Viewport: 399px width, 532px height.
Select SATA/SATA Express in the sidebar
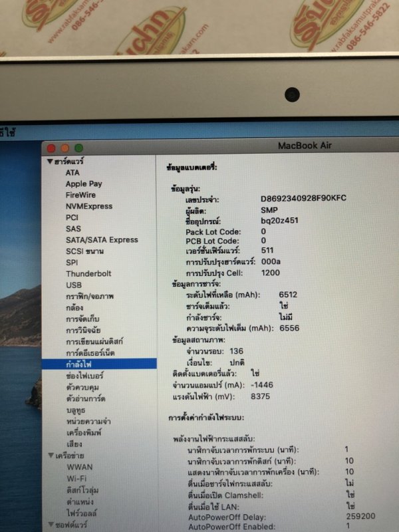[102, 240]
